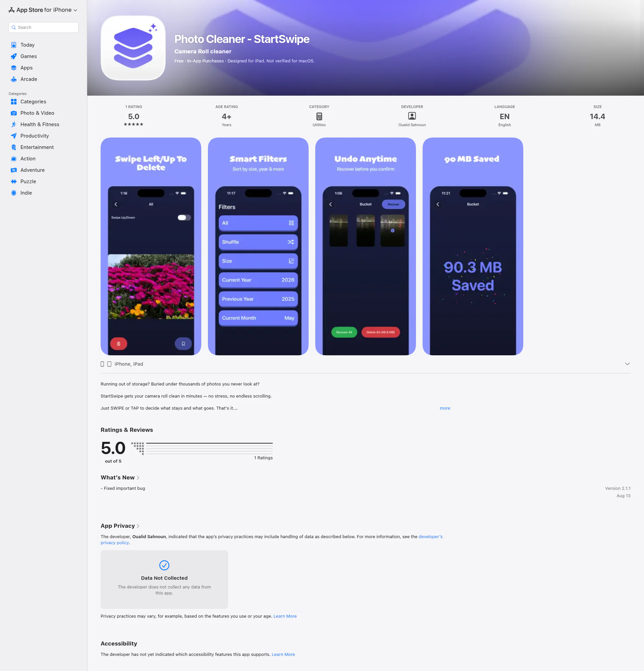Expand the iPhone, iPad screenshots chevron
The width and height of the screenshot is (644, 671).
pyautogui.click(x=627, y=364)
